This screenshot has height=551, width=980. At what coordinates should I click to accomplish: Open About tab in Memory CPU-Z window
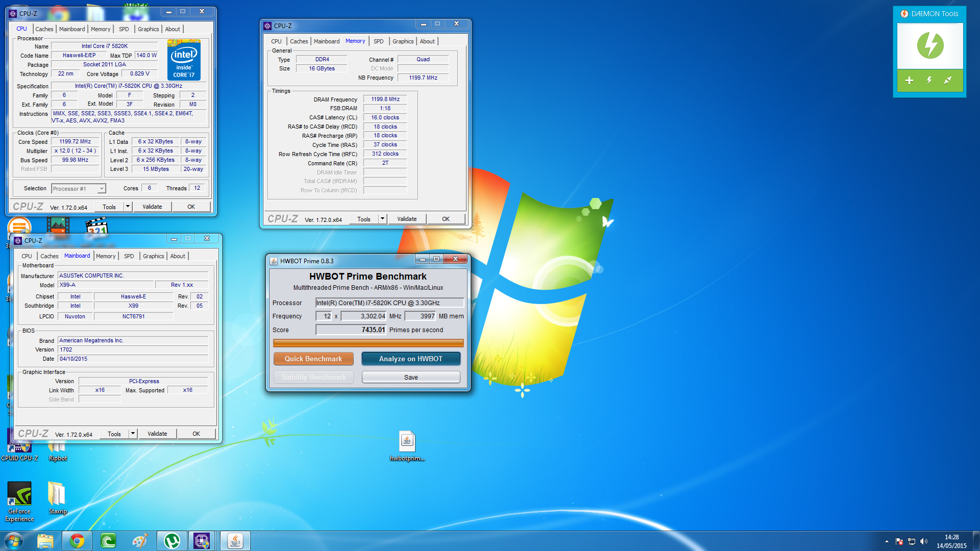pyautogui.click(x=427, y=41)
